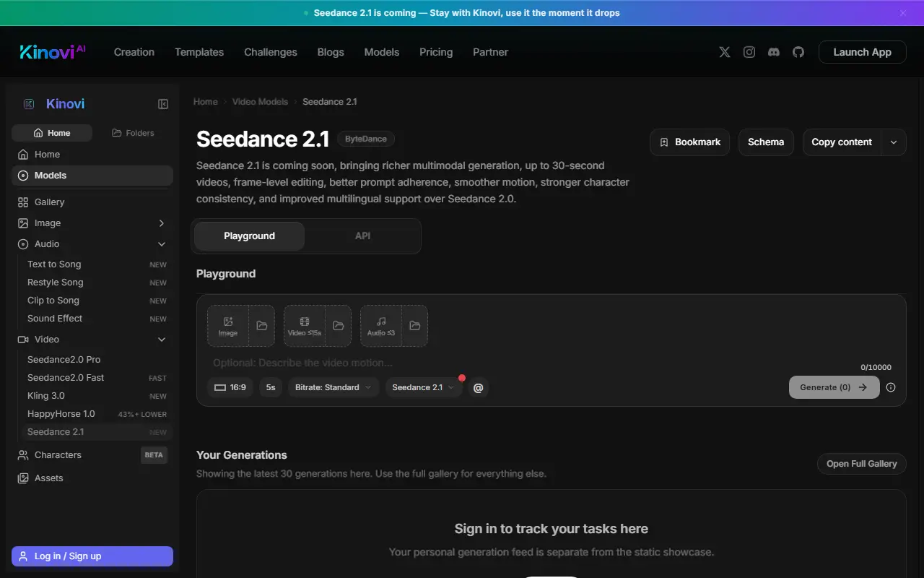Open the Bitrate: Standard dropdown
The image size is (924, 578).
coord(334,387)
